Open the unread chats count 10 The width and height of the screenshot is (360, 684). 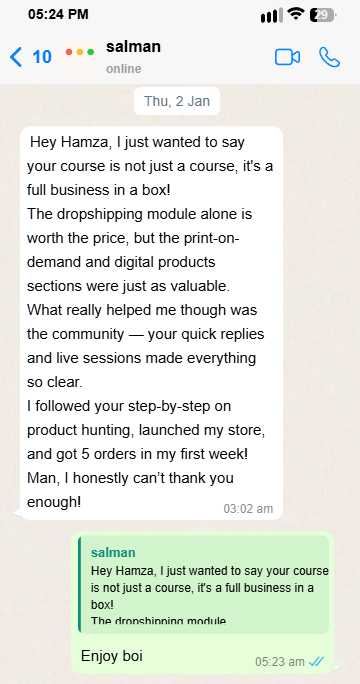point(42,57)
